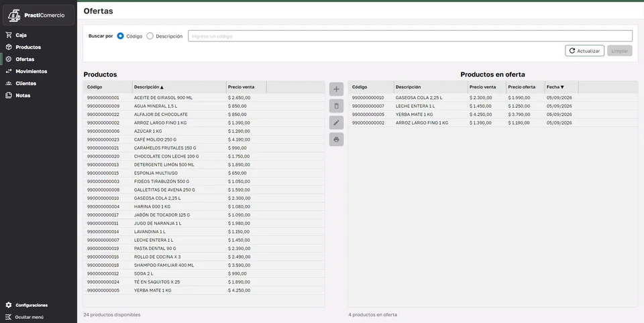644x323 pixels.
Task: Select AZÚCAR 1 KG row
Action: 204,131
